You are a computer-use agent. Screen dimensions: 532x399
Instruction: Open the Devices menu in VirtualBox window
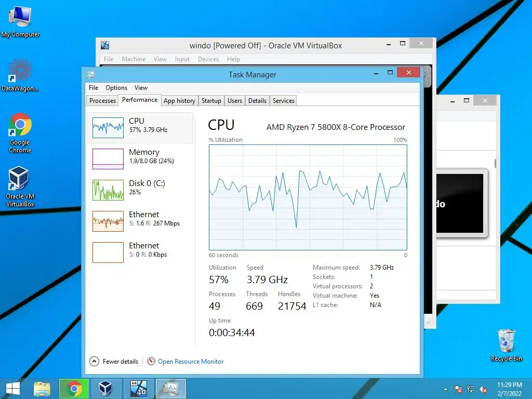pos(208,59)
